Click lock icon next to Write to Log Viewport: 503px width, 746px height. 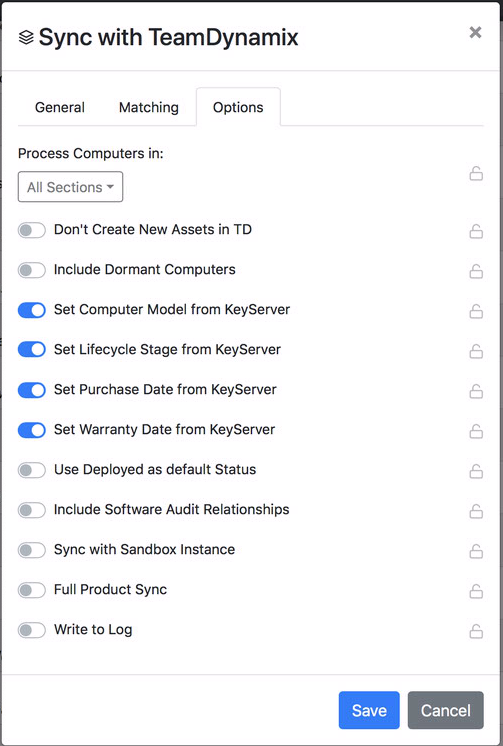476,630
